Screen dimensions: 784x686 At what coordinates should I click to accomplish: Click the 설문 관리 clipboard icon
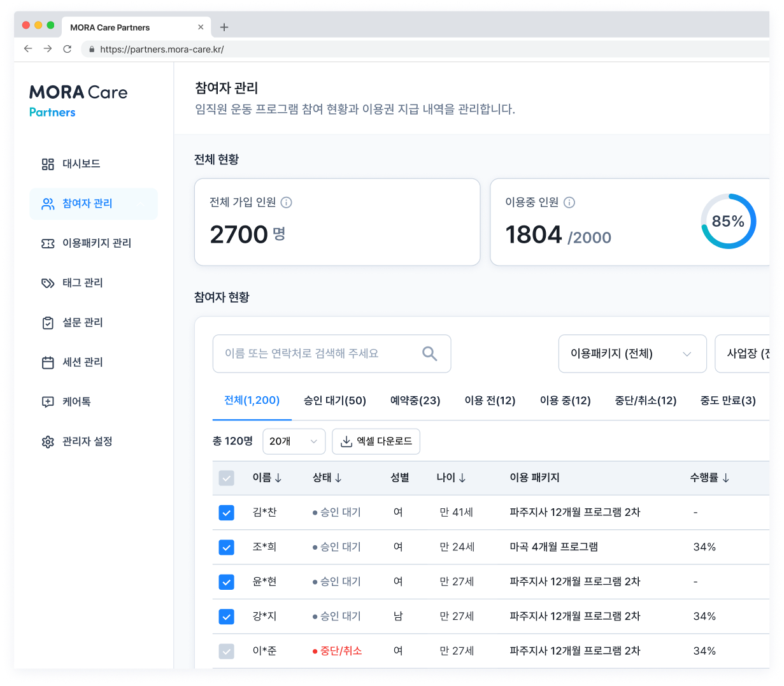(x=48, y=323)
